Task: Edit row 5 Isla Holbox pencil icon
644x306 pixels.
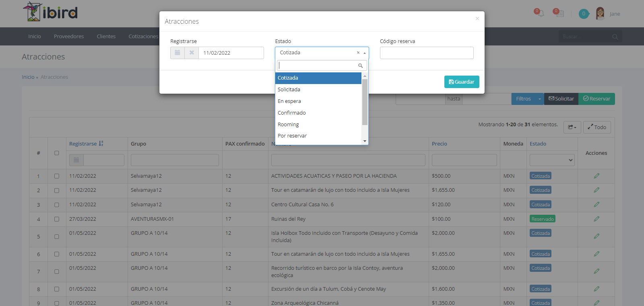Action: tap(597, 236)
